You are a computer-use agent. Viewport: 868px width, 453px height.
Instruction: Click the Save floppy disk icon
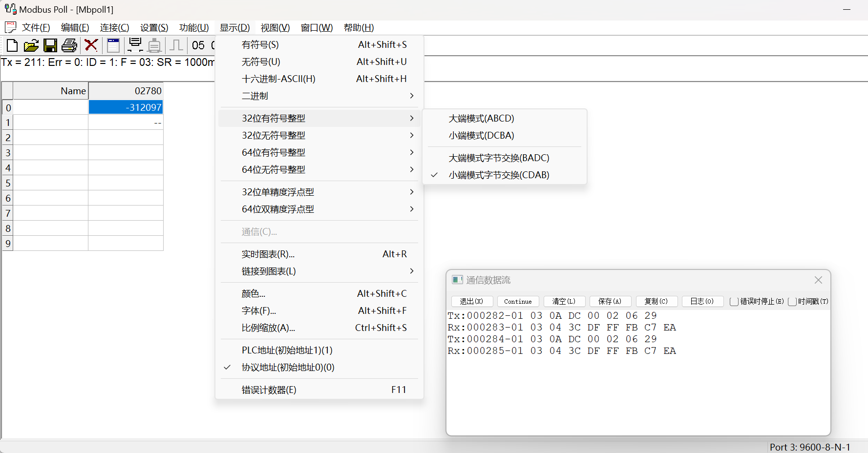coord(50,45)
